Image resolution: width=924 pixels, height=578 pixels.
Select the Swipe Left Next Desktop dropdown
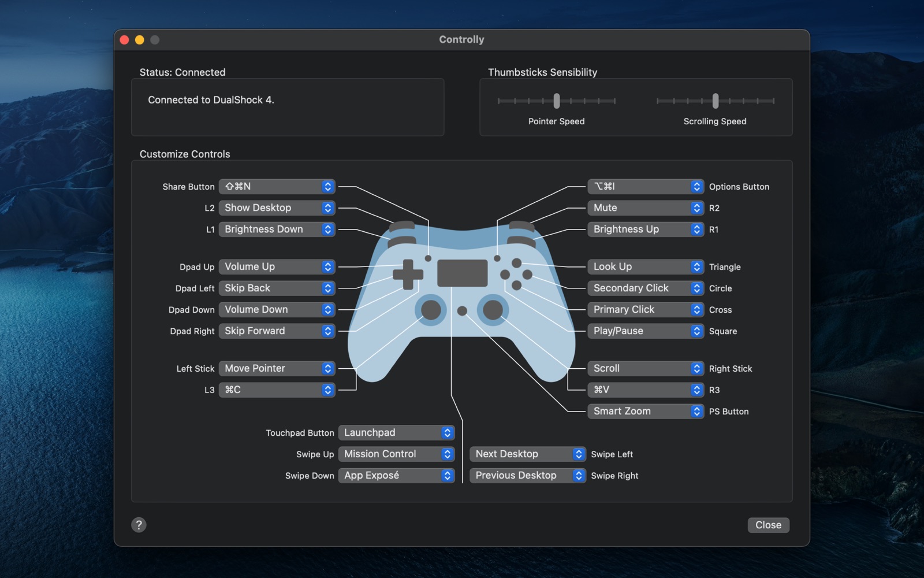(x=527, y=454)
